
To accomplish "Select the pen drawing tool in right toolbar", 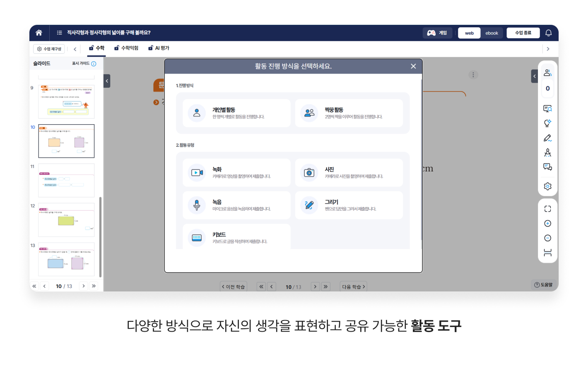I will (547, 138).
